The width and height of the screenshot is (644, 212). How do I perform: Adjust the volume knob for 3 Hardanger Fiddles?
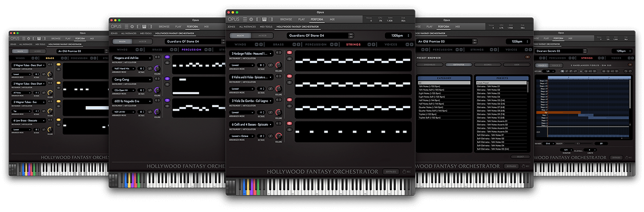[x=278, y=65]
